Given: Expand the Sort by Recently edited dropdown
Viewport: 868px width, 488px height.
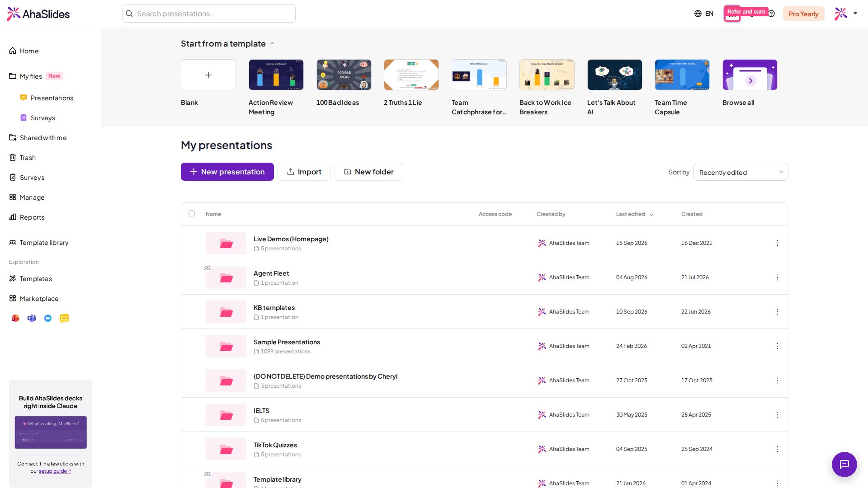Looking at the screenshot, I should (741, 172).
